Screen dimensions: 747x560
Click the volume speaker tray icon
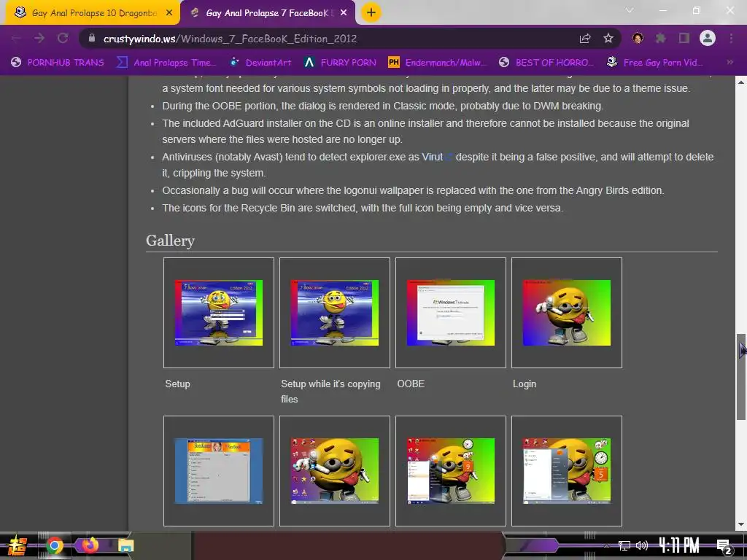coord(642,545)
